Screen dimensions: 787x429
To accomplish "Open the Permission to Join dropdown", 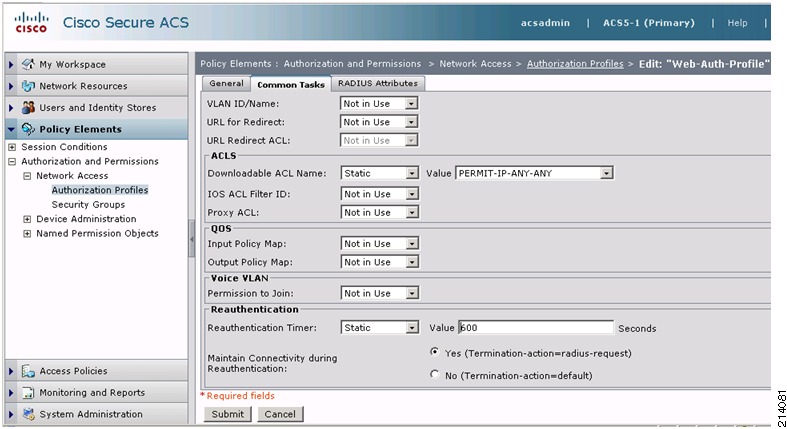I will coord(379,293).
